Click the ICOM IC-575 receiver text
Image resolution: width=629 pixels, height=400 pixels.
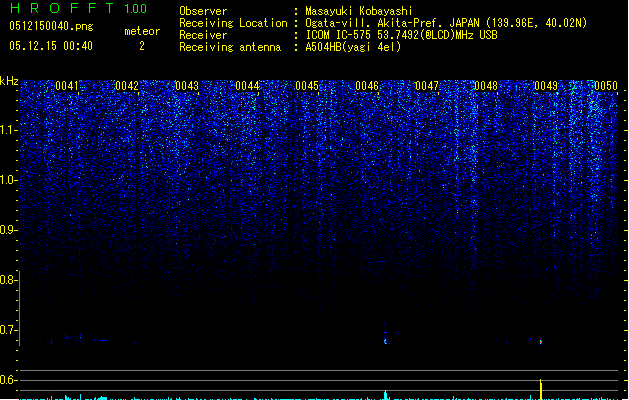click(x=402, y=35)
